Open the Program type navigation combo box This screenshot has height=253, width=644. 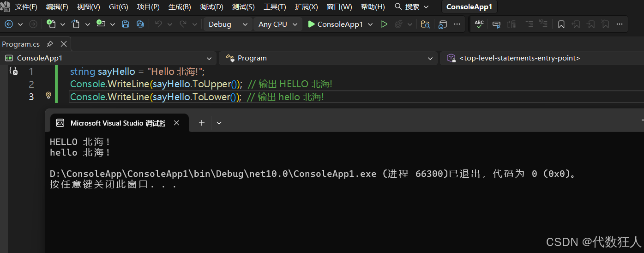(x=328, y=58)
